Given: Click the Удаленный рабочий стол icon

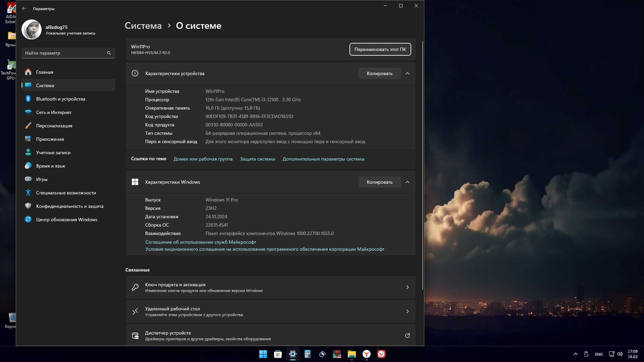Looking at the screenshot, I should pos(135,311).
